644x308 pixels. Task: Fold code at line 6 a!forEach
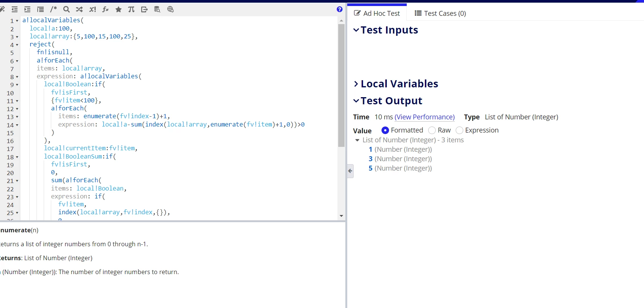[17, 61]
